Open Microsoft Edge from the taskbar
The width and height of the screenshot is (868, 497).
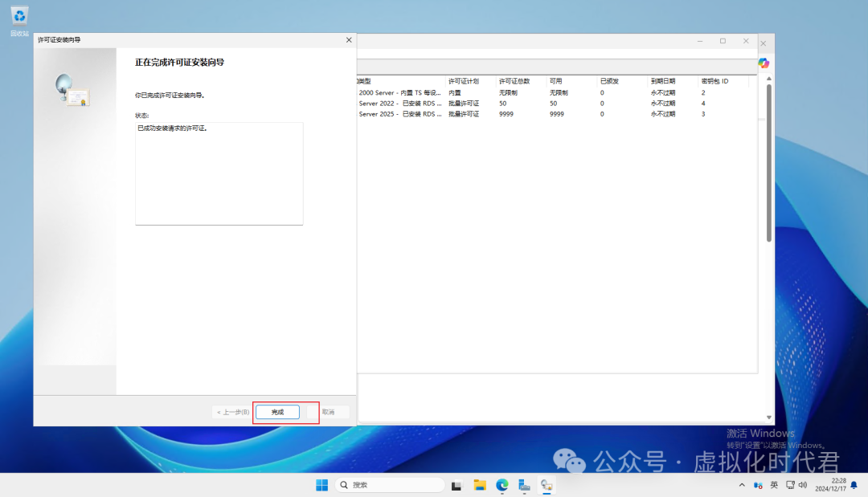click(502, 485)
